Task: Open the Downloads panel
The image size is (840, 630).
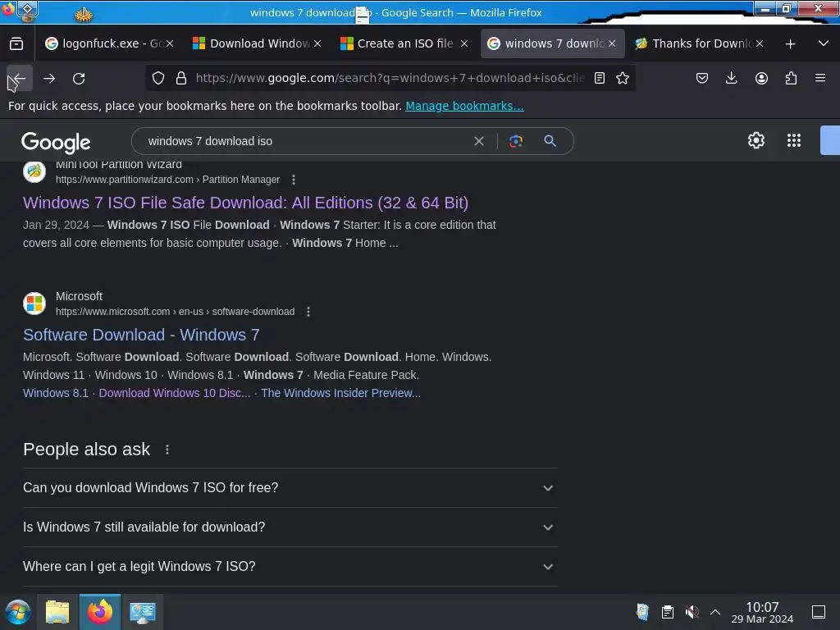Action: [x=731, y=78]
